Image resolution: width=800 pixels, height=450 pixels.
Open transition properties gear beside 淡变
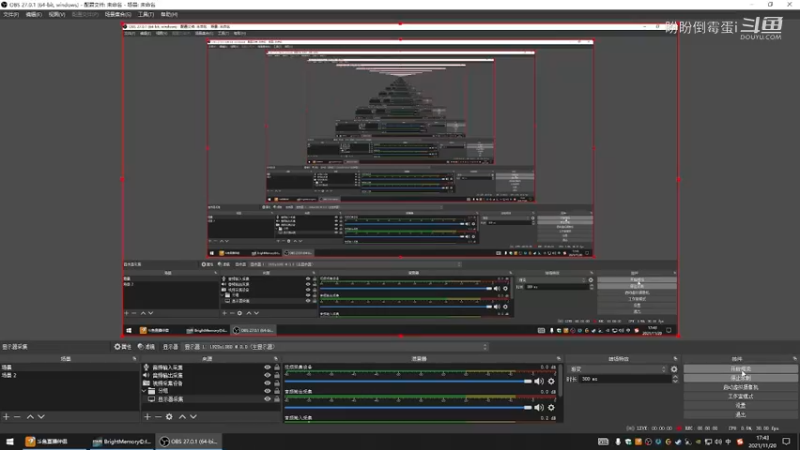pos(674,369)
